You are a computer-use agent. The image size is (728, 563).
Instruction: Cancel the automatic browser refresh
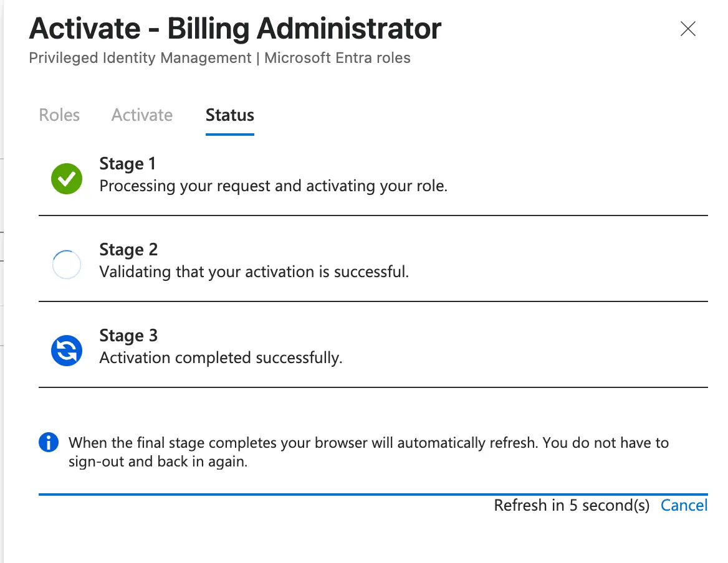coord(684,505)
